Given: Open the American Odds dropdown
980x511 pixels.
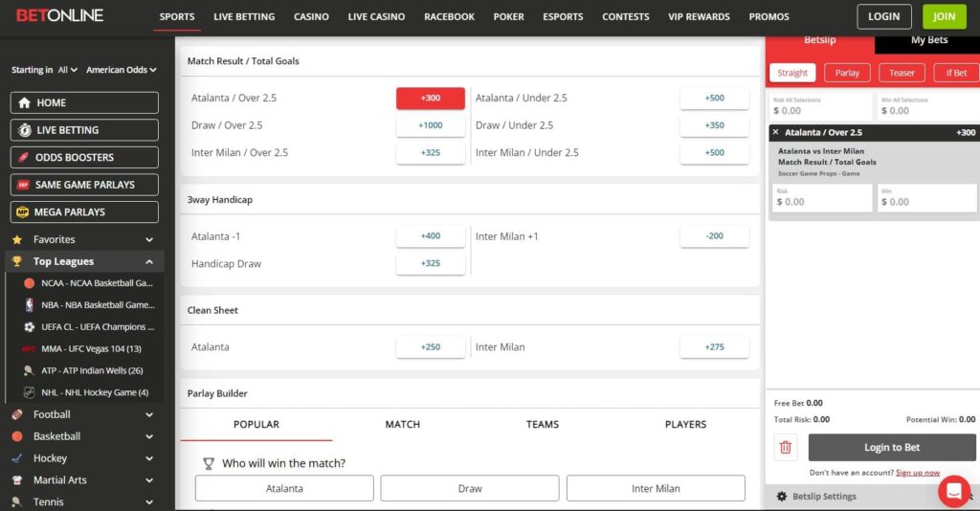Looking at the screenshot, I should coord(121,70).
